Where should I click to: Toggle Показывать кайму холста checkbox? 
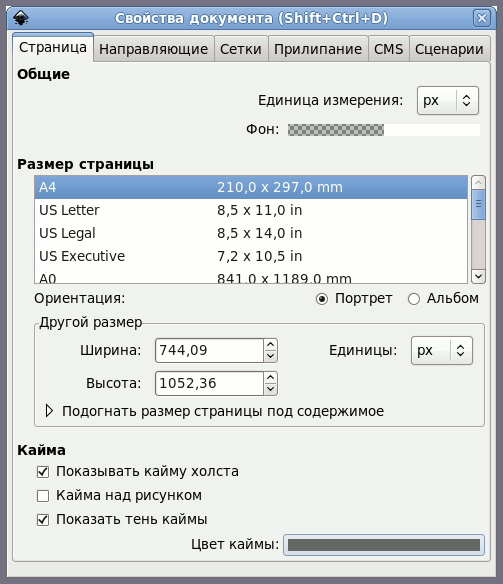[43, 472]
